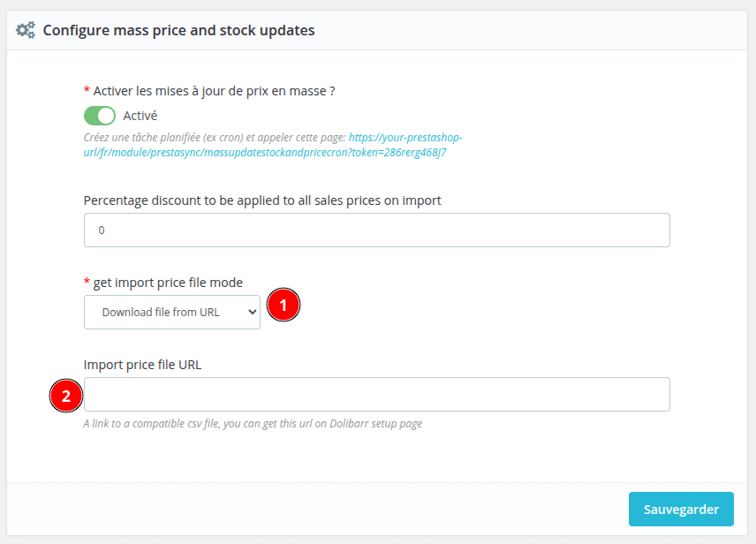Click the 'Activer les mises à jour' label
756x544 pixels.
(x=214, y=91)
